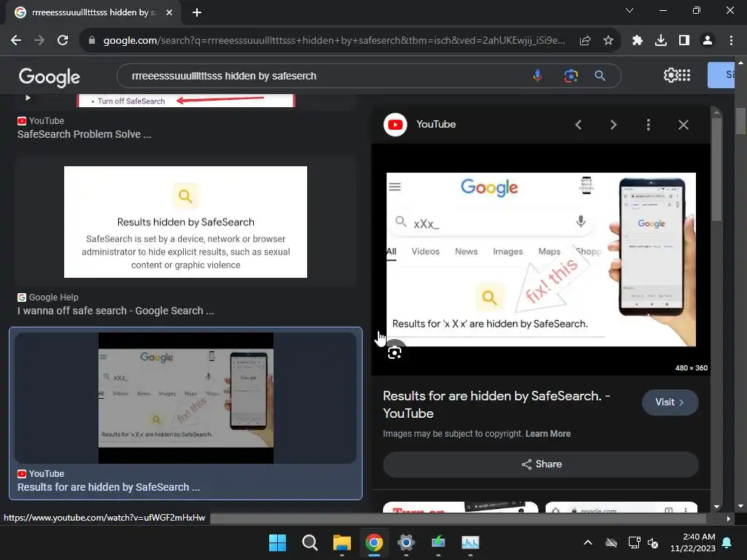Open the 'Results hidden by SafeSearch' thumbnail
This screenshot has width=747, height=560.
pyautogui.click(x=185, y=222)
